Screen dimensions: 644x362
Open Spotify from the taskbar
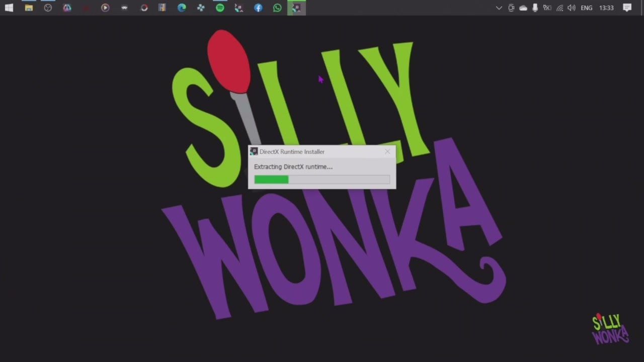pyautogui.click(x=220, y=8)
